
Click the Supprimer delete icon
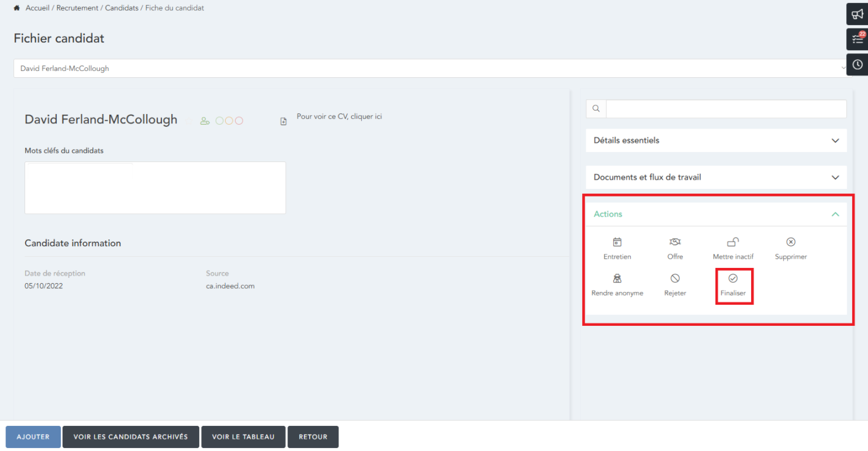tap(790, 242)
